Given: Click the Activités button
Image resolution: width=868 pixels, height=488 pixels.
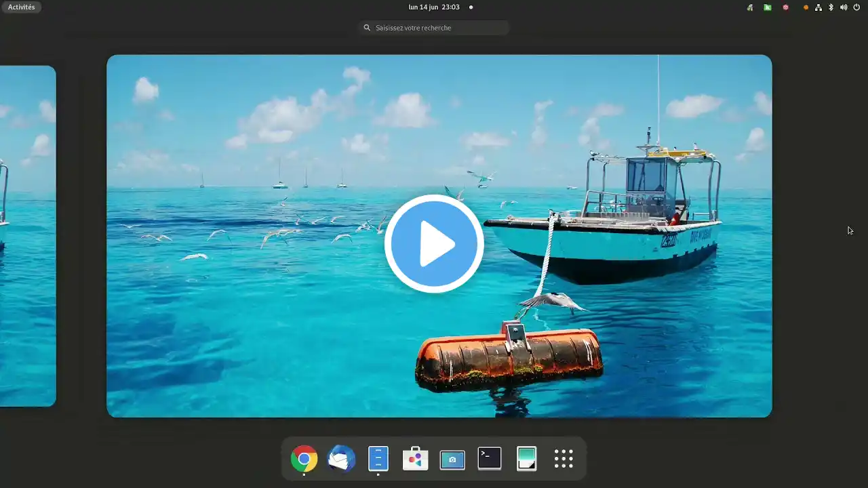Looking at the screenshot, I should pyautogui.click(x=22, y=7).
